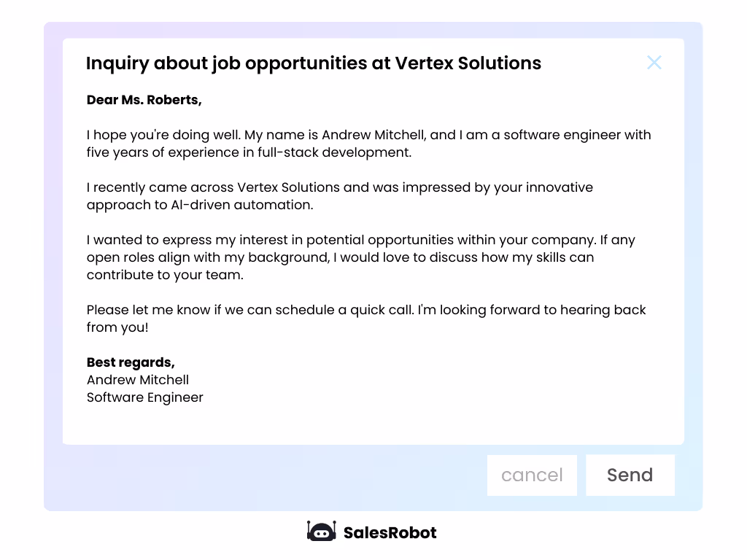Viewport: 747px width, 560px height.
Task: Select the name 'Andrew Mitchell' in signature
Action: (138, 380)
